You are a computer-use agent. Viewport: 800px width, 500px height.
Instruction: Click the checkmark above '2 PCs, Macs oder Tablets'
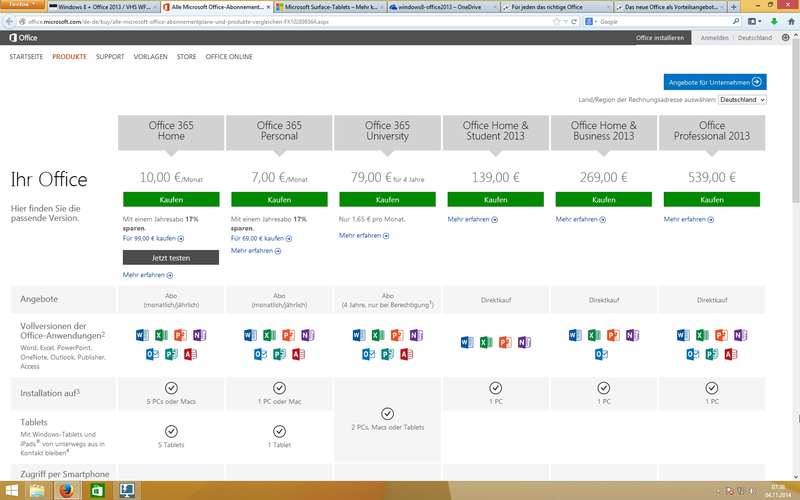(x=387, y=412)
